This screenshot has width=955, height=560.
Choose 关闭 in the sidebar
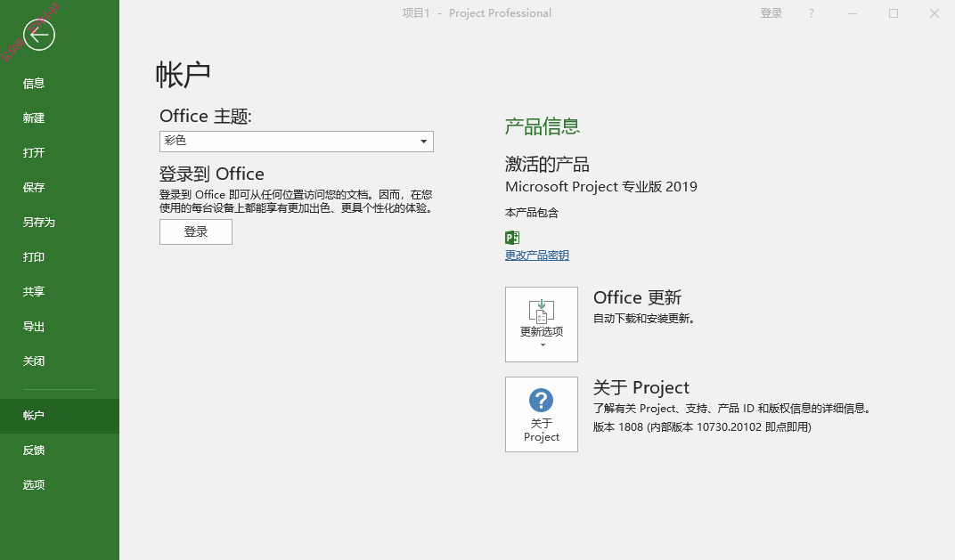point(60,361)
